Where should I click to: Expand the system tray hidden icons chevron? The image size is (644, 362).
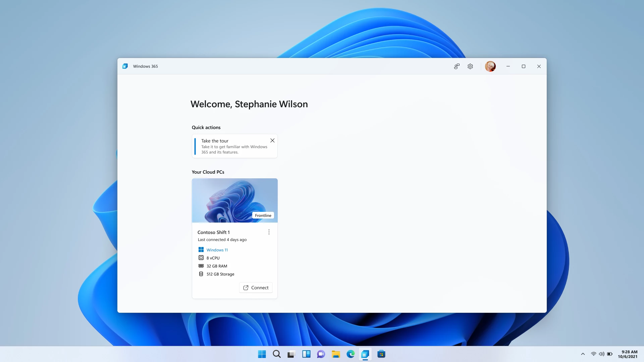tap(583, 354)
